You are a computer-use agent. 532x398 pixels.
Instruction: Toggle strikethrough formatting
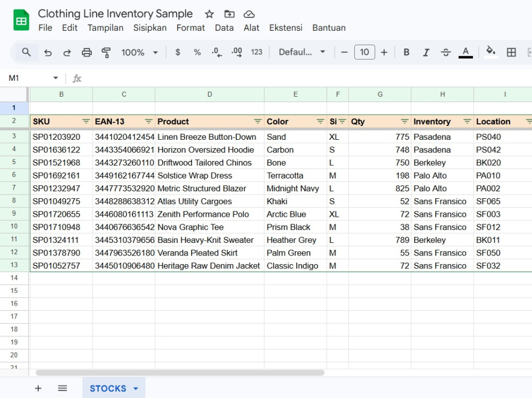(x=445, y=52)
